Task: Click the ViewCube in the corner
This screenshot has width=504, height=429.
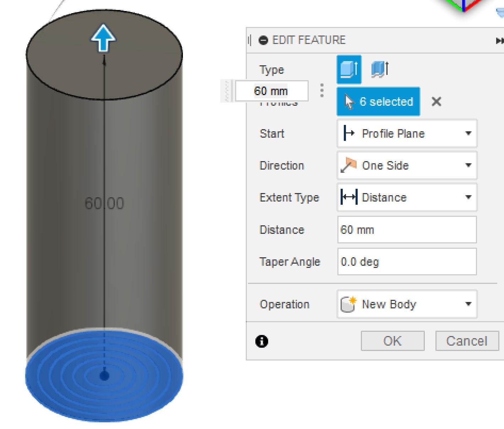Action: (x=464, y=6)
